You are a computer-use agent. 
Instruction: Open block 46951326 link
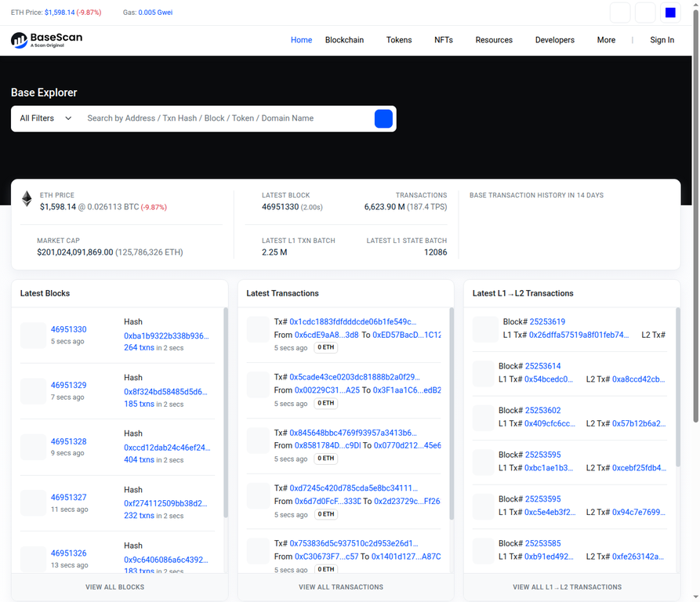(69, 553)
